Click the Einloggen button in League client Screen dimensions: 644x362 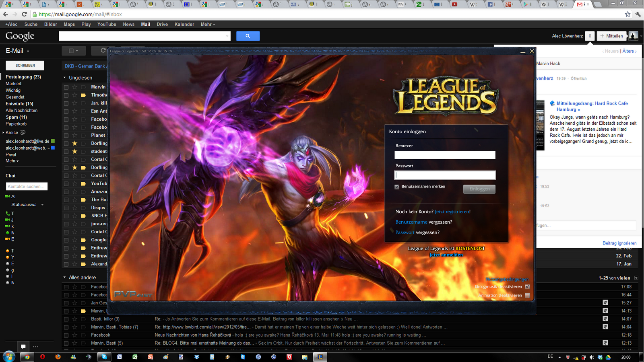tap(479, 189)
